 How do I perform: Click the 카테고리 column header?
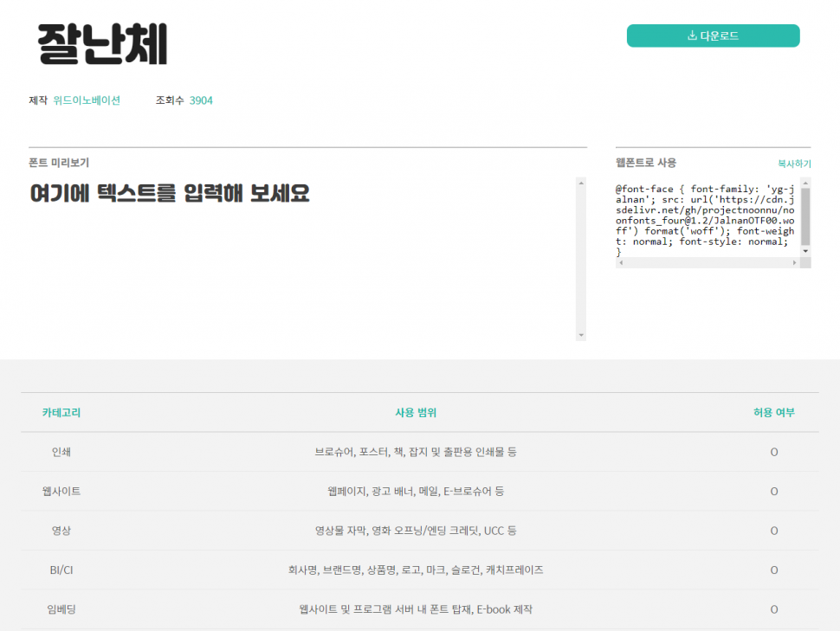(61, 413)
